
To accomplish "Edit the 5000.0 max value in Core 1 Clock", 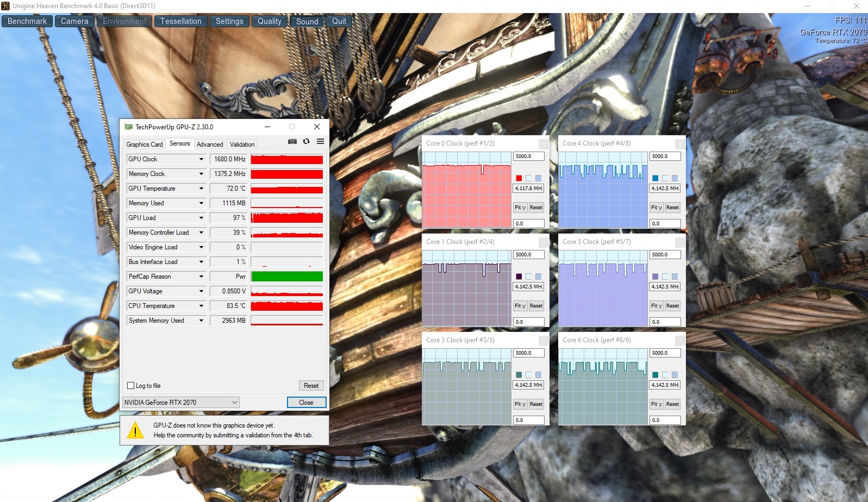I will pos(529,255).
